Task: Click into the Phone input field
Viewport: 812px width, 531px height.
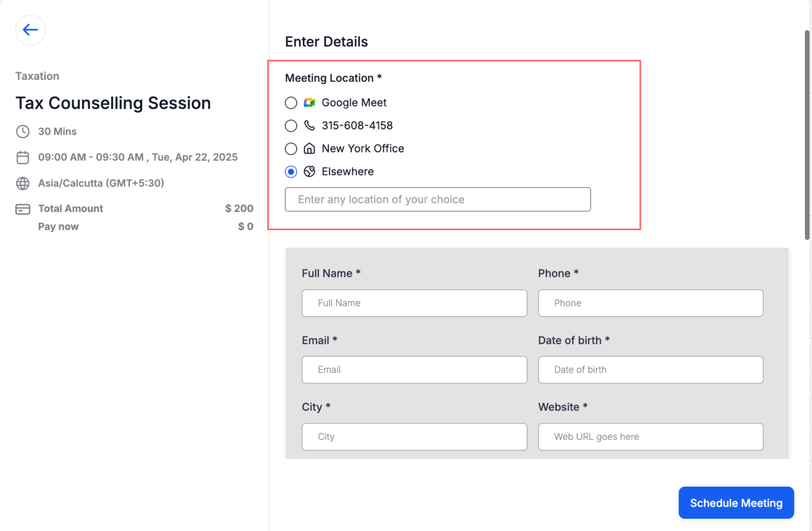Action: pos(650,303)
